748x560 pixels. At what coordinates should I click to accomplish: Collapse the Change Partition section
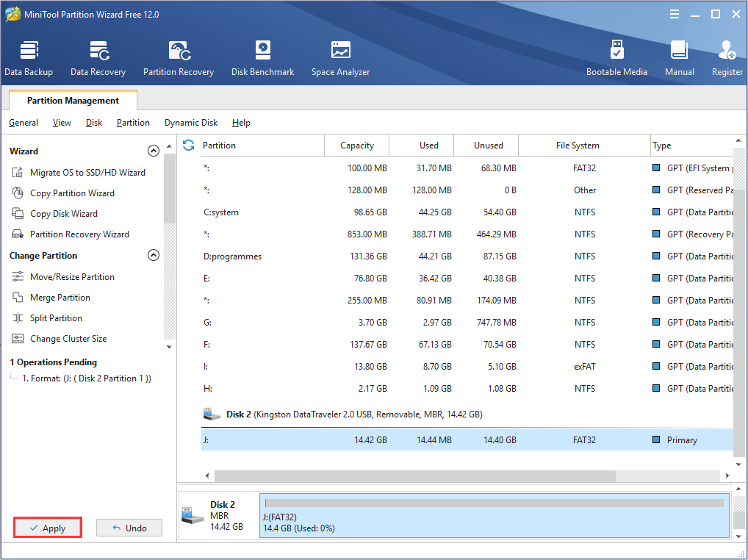tap(154, 256)
